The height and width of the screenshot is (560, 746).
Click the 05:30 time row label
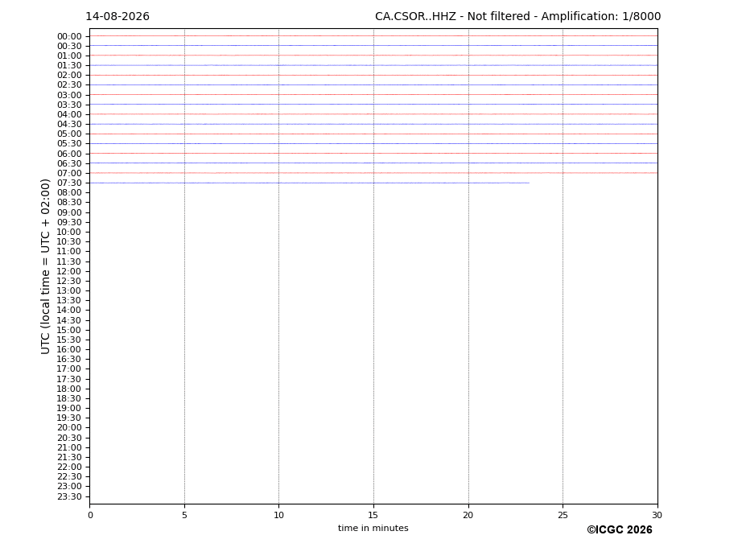(x=69, y=144)
